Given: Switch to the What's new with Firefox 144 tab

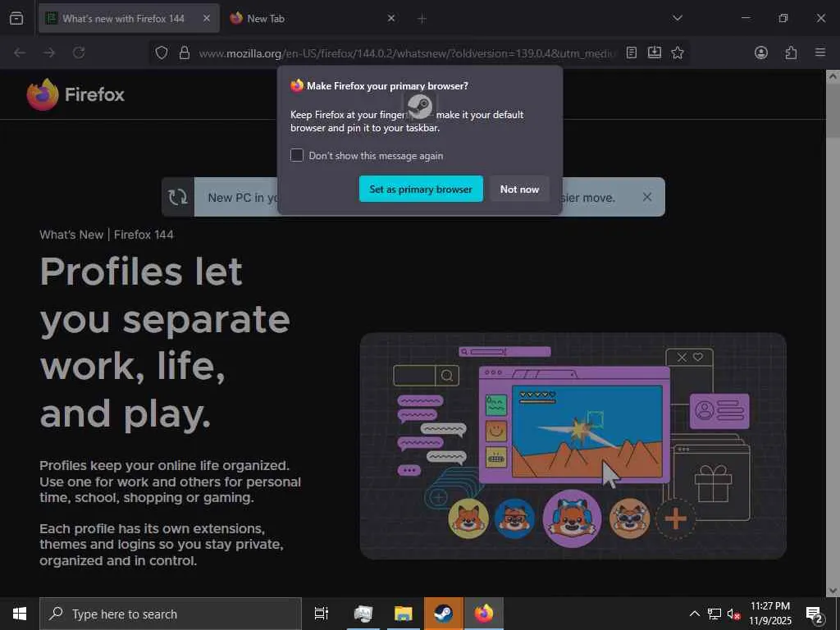Looking at the screenshot, I should (x=129, y=18).
